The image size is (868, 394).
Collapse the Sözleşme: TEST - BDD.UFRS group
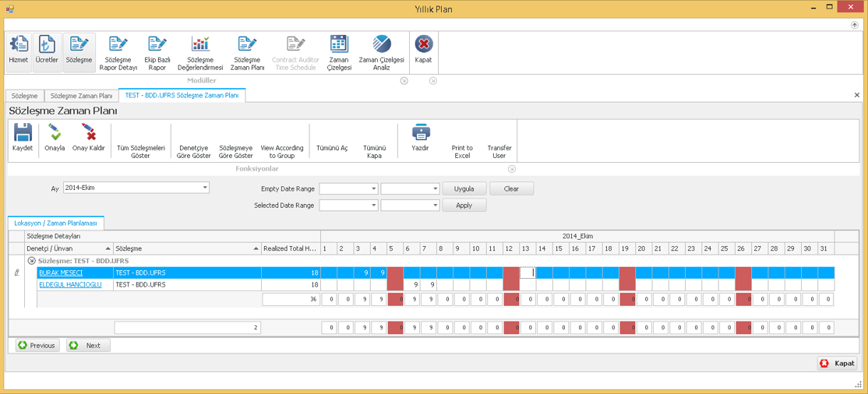pyautogui.click(x=32, y=261)
